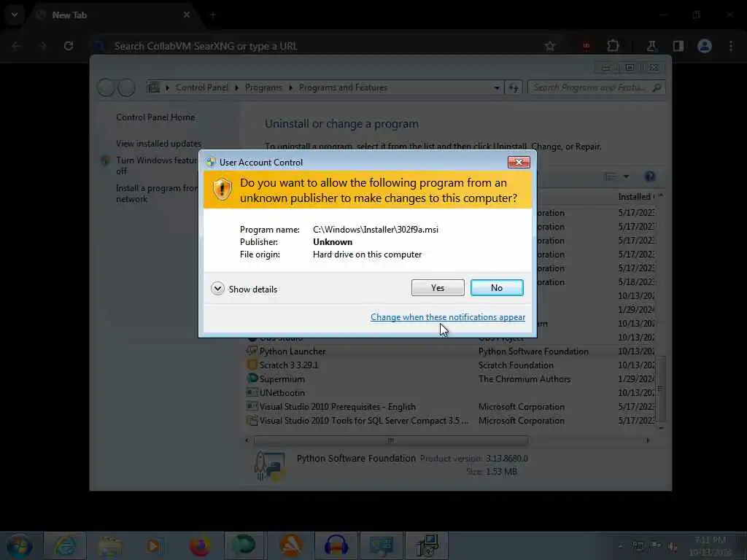
Task: Click the Python Launcher program icon
Action: (x=252, y=351)
